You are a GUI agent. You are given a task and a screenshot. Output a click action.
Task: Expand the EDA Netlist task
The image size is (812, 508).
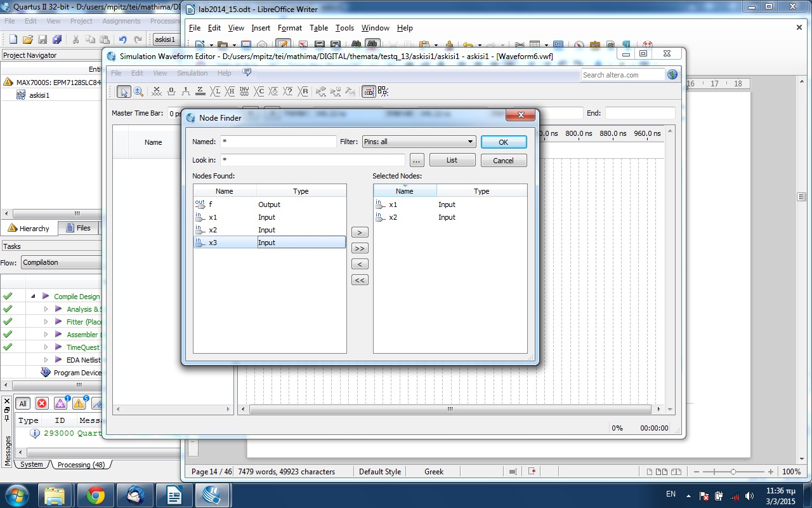point(46,359)
